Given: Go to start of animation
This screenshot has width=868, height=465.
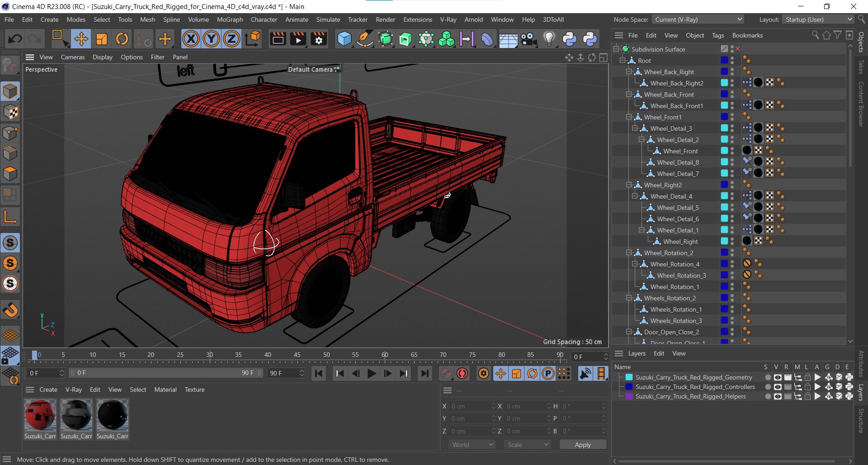Looking at the screenshot, I should 319,374.
